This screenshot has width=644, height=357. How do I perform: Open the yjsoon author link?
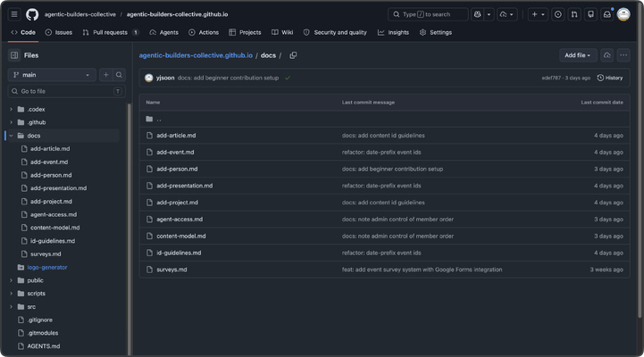point(165,78)
